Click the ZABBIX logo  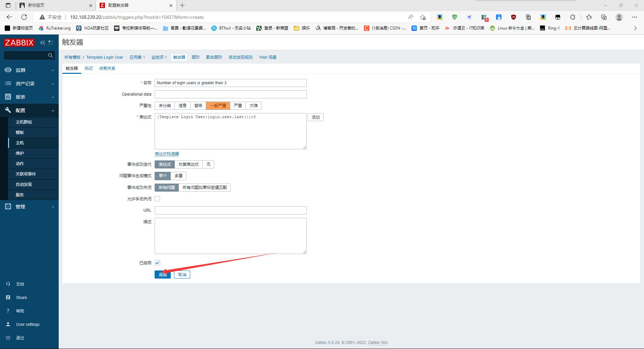coord(19,43)
